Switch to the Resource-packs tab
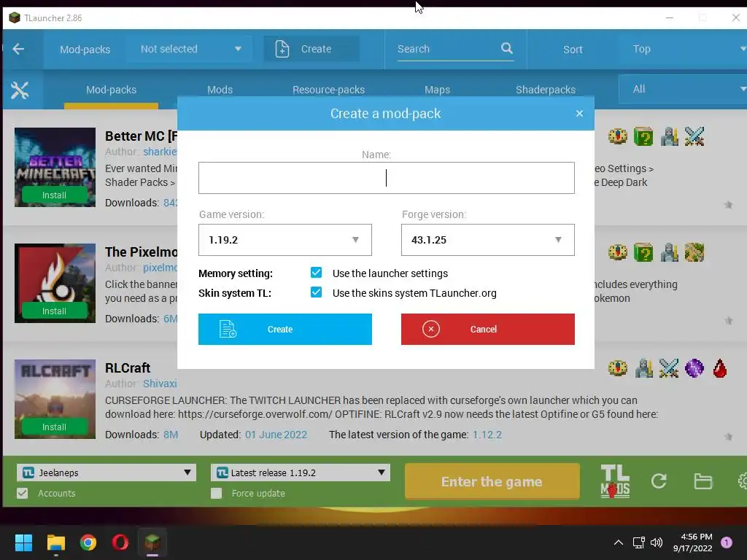 pyautogui.click(x=328, y=90)
